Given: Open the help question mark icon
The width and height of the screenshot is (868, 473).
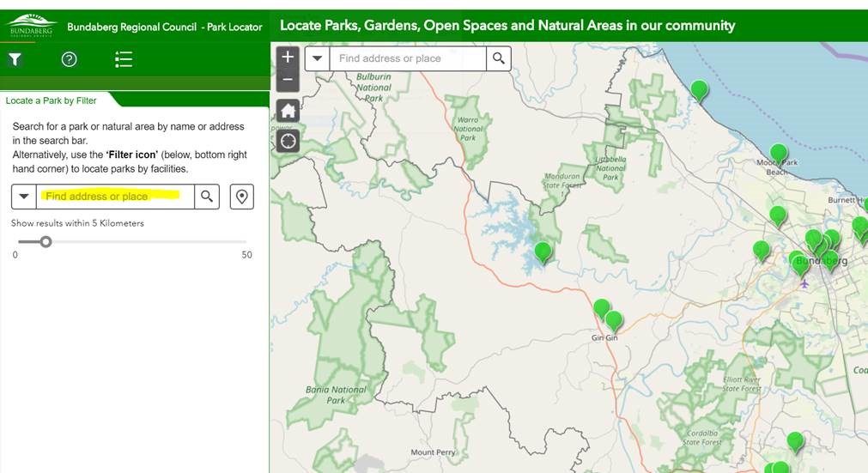Looking at the screenshot, I should coord(70,59).
